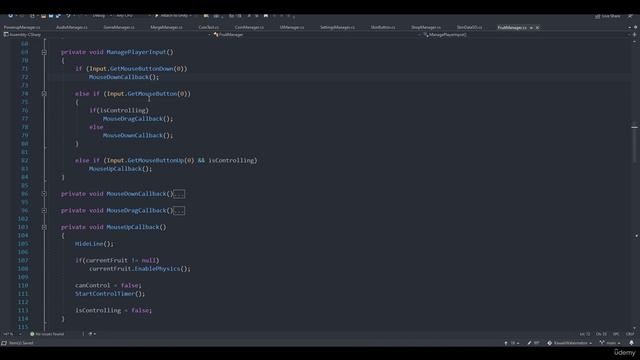Click the MouseUpCallback(); call on line 83
The image size is (640, 360).
[120, 169]
